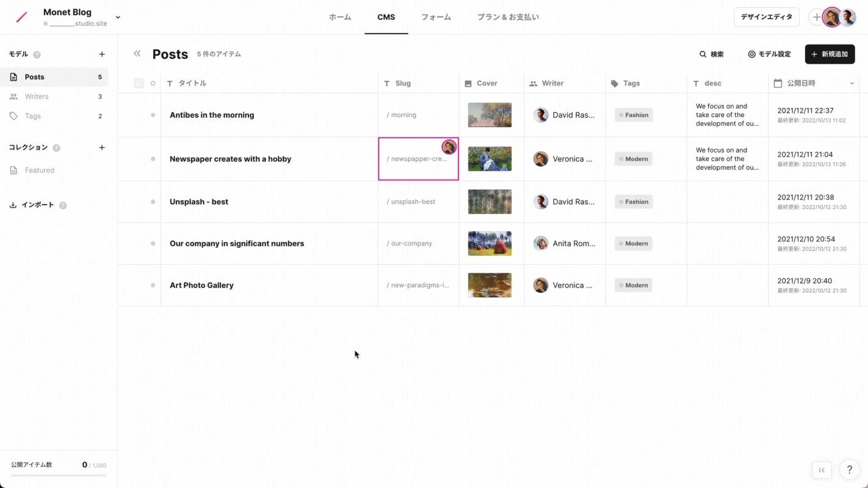Toggle status dot for Our company row
Viewport: 868px width, 488px height.
pyautogui.click(x=153, y=243)
